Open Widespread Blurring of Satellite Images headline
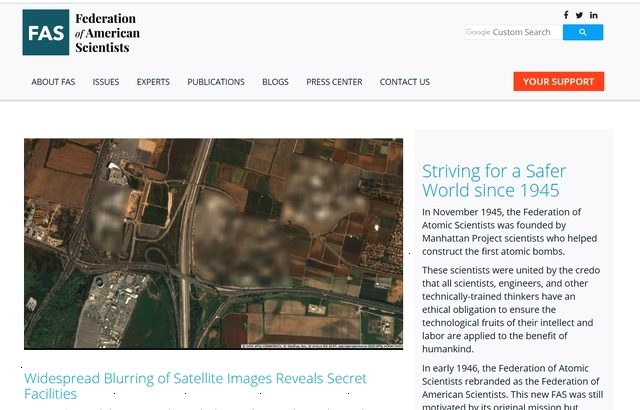 (x=195, y=386)
